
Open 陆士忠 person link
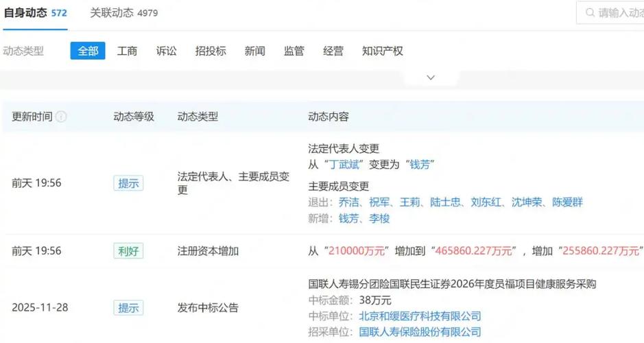445,202
